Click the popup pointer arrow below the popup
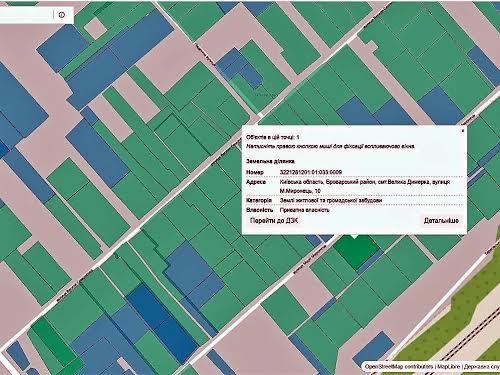Screen dimensions: 500x375 tap(355, 236)
